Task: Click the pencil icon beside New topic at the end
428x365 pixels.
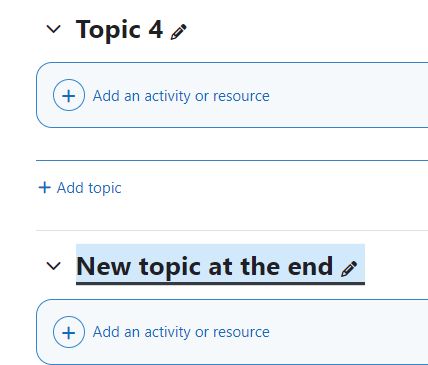Action: [349, 269]
